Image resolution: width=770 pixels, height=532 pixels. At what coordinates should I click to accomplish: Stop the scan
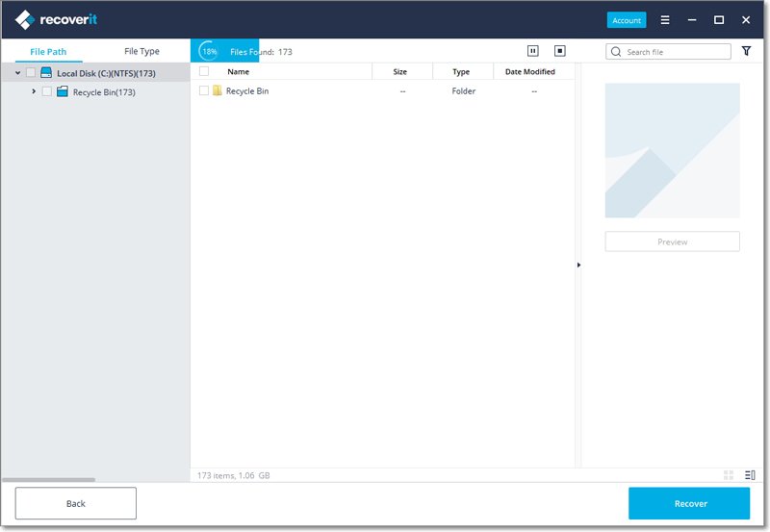tap(560, 51)
